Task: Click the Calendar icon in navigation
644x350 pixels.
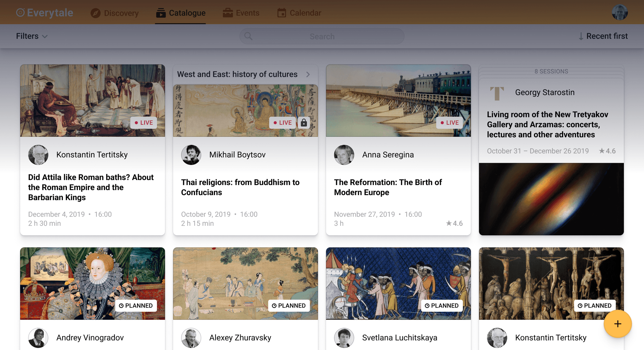Action: click(281, 13)
